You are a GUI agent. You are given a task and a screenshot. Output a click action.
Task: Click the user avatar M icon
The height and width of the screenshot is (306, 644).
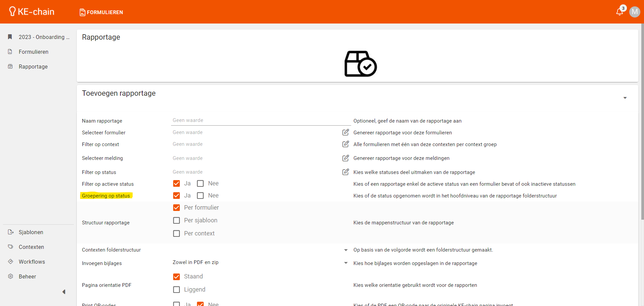tap(634, 12)
